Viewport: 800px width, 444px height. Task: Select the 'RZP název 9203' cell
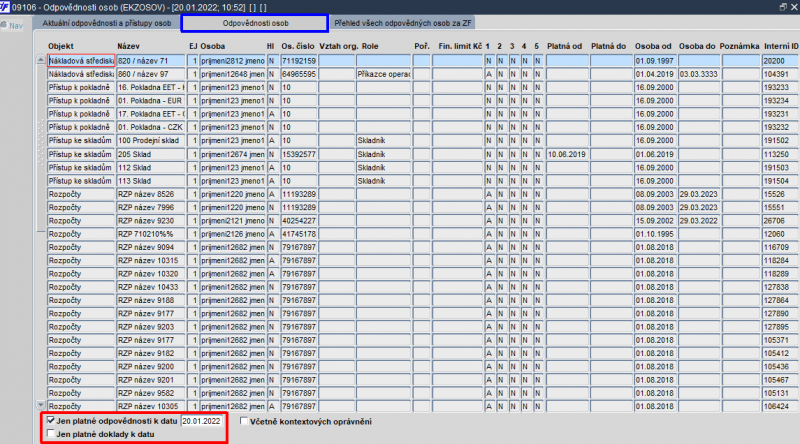click(151, 327)
